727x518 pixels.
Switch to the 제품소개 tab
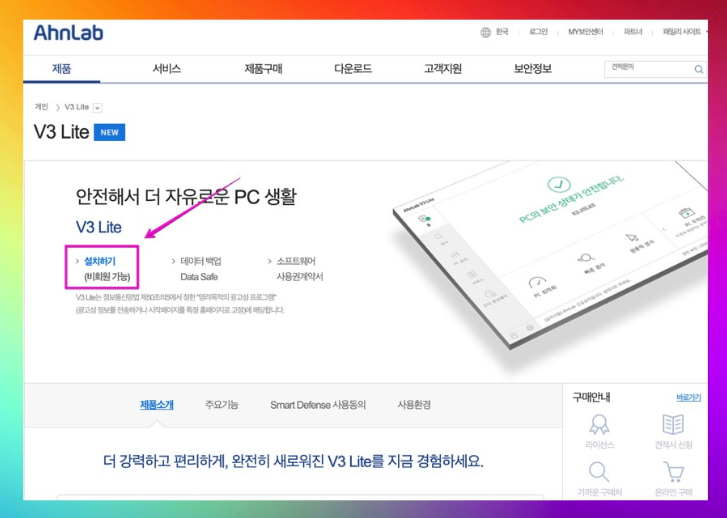[x=157, y=405]
